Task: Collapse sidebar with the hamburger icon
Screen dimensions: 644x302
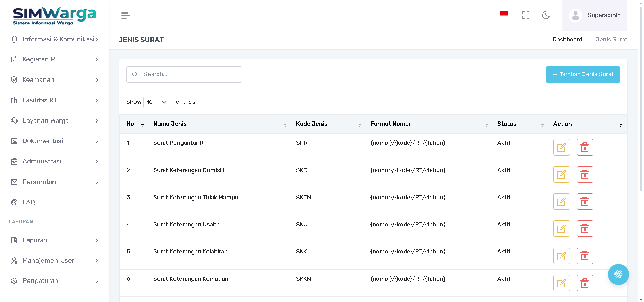Action: tap(125, 16)
